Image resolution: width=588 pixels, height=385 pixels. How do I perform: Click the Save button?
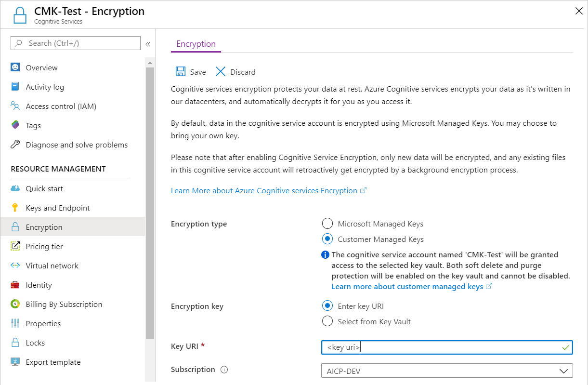tap(191, 71)
